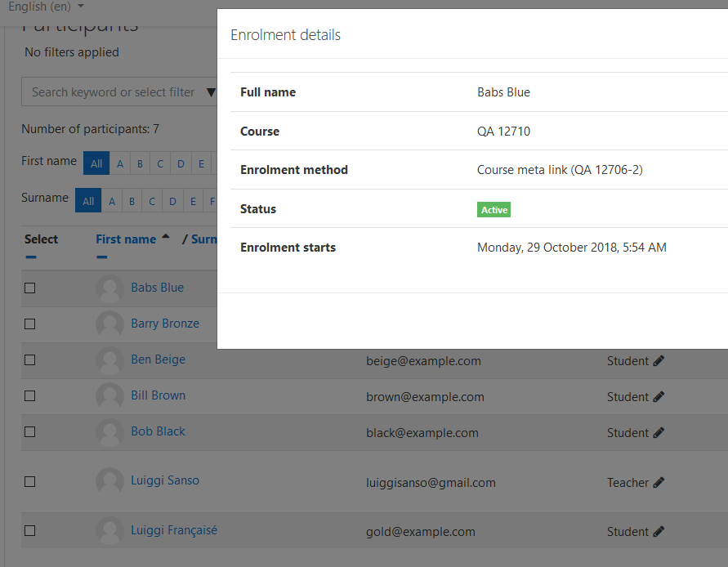Screen dimensions: 728x567
Task: Sort by First name column header
Action: pyautogui.click(x=126, y=239)
